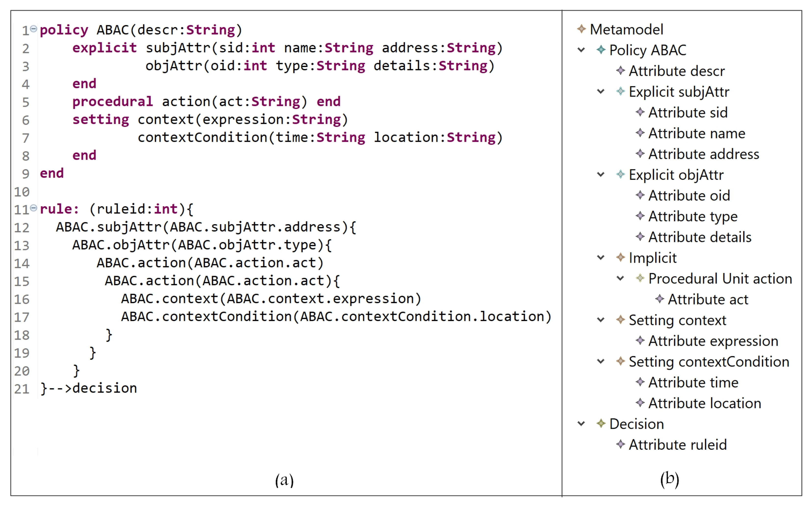Click the decision text on line 21
This screenshot has width=812, height=506.
click(x=104, y=388)
